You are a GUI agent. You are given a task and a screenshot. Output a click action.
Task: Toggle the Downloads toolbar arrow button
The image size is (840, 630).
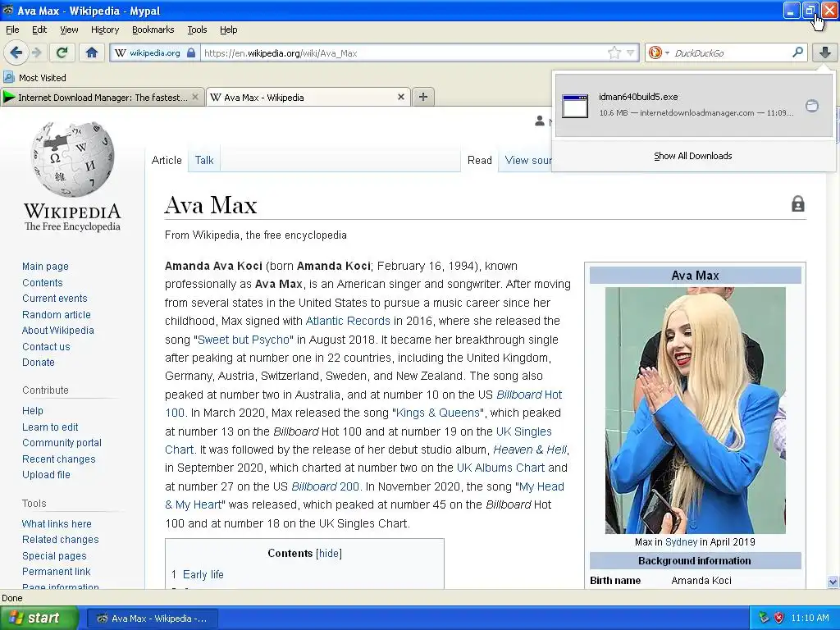tap(825, 52)
